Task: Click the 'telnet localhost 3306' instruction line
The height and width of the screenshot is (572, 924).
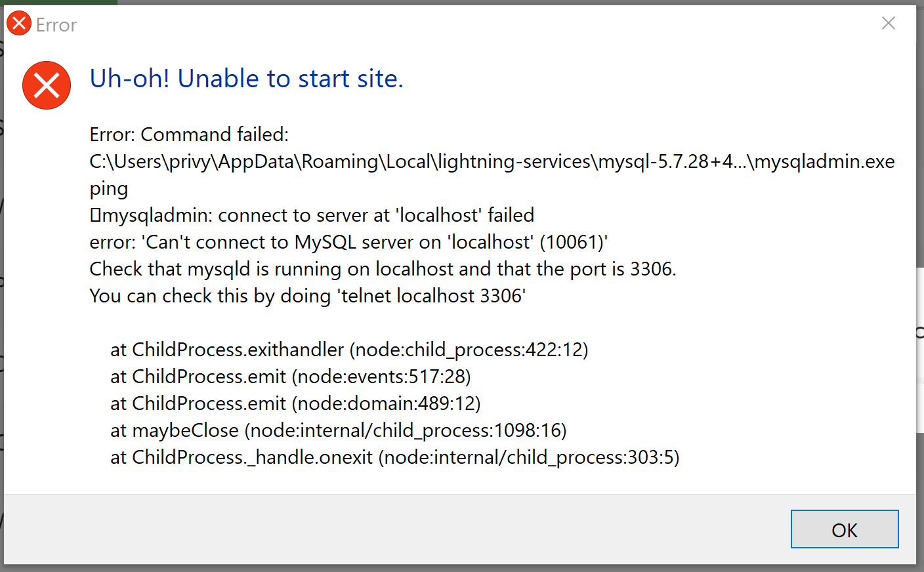Action: pos(307,296)
